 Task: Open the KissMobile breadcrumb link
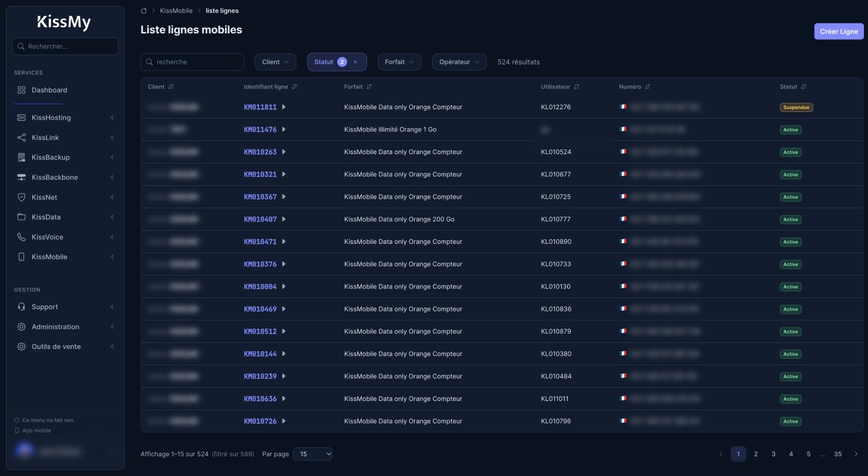click(176, 11)
